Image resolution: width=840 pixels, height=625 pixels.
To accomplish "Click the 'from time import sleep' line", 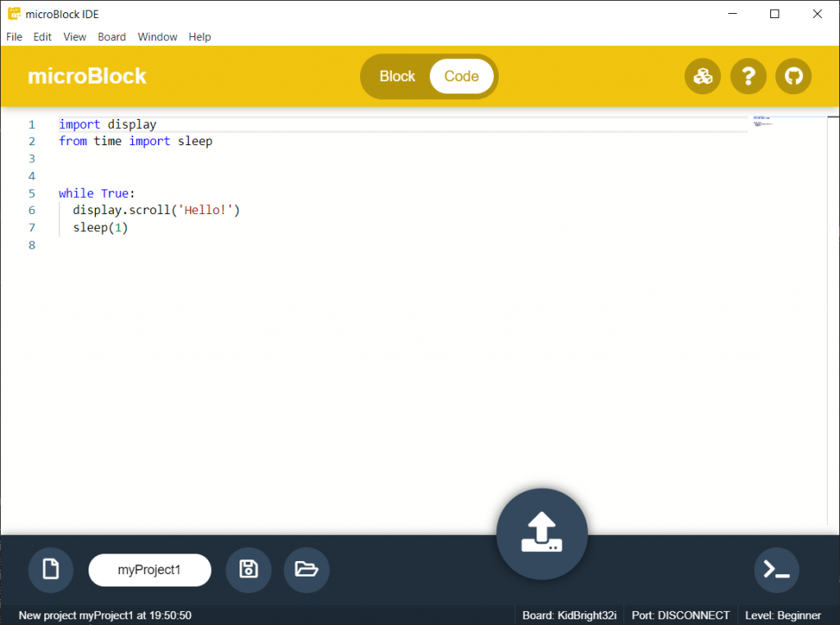I will coord(135,141).
